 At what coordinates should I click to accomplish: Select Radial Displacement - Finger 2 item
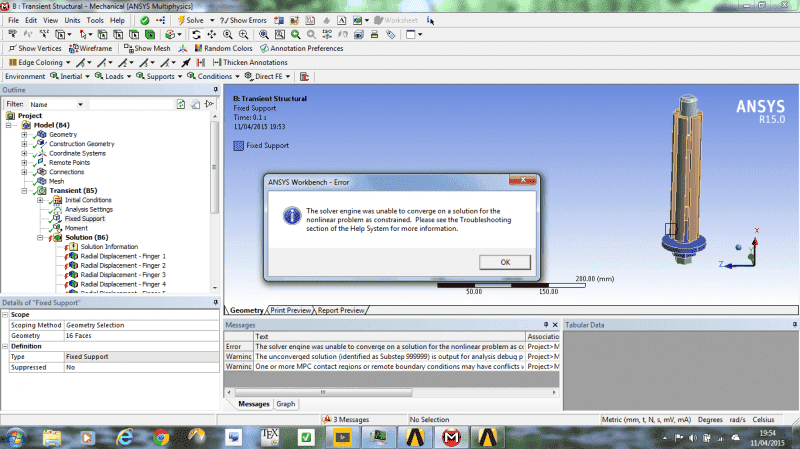122,265
